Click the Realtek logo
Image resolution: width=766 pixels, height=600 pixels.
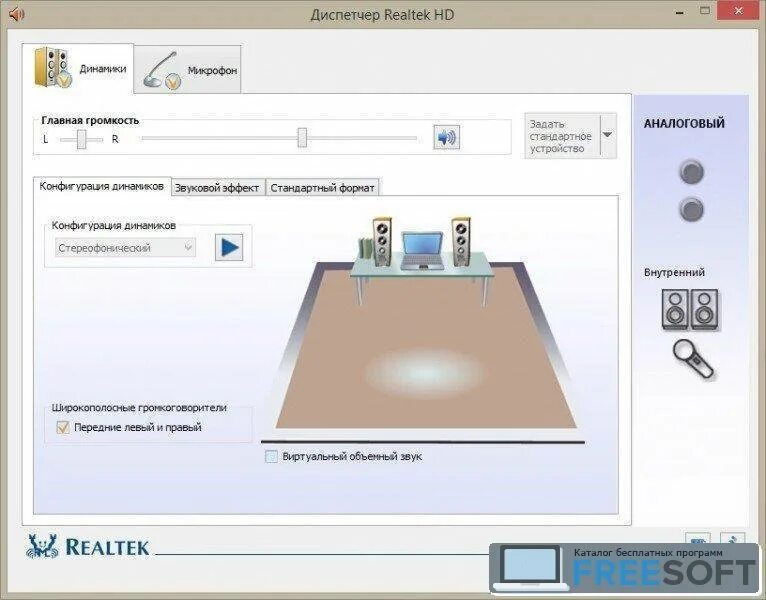tap(87, 547)
